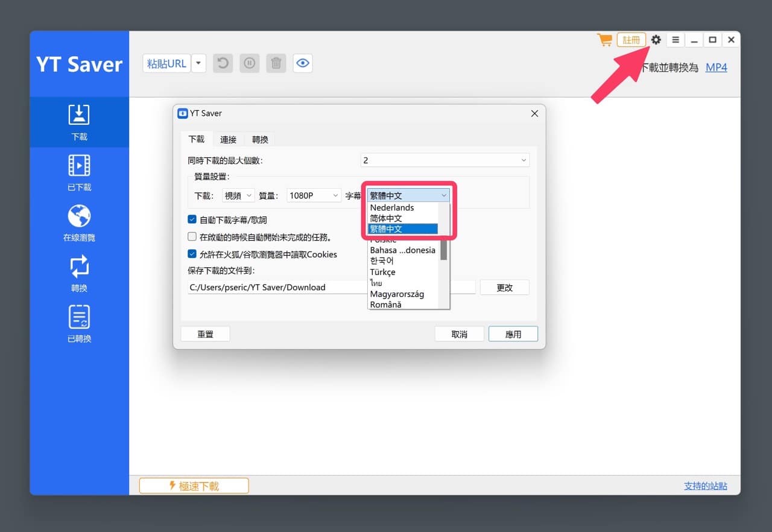Select Română in the language list
The height and width of the screenshot is (532, 772).
(x=403, y=305)
